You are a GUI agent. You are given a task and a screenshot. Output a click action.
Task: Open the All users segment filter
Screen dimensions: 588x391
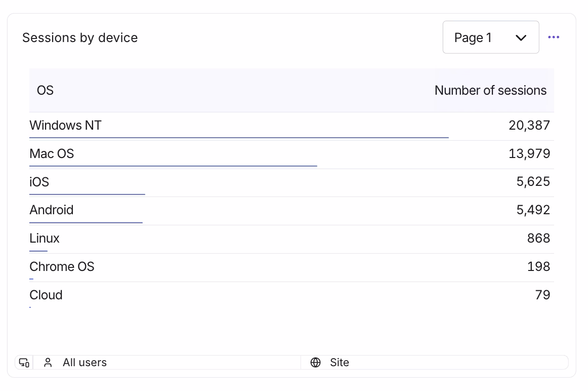[x=85, y=363]
